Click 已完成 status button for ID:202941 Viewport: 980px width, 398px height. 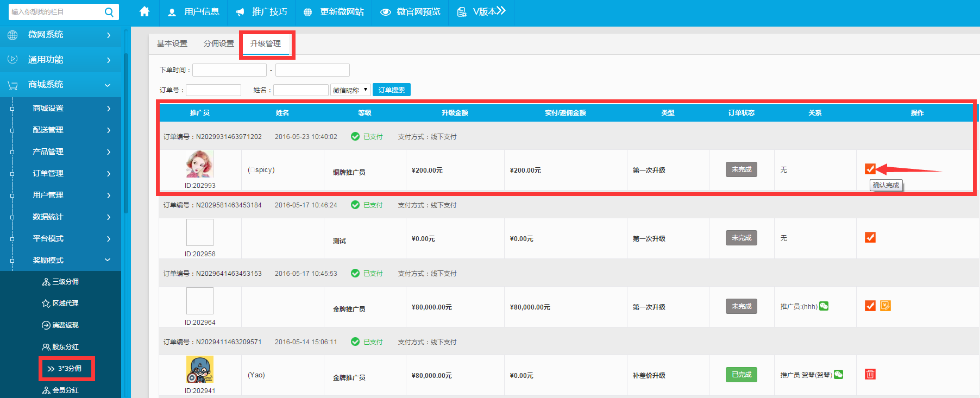742,375
